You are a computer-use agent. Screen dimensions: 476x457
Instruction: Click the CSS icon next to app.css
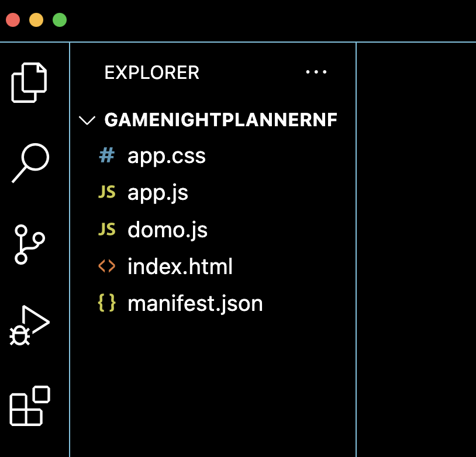coord(106,155)
